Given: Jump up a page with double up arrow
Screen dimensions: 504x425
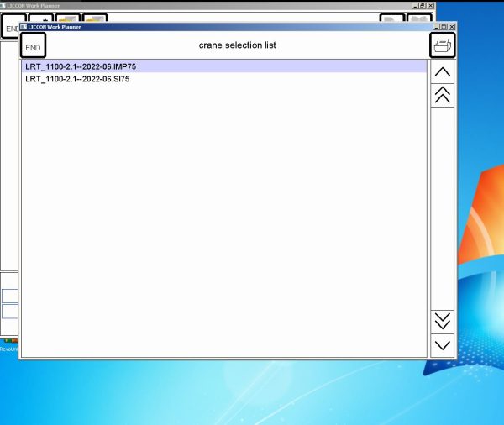Looking at the screenshot, I should pyautogui.click(x=443, y=96).
